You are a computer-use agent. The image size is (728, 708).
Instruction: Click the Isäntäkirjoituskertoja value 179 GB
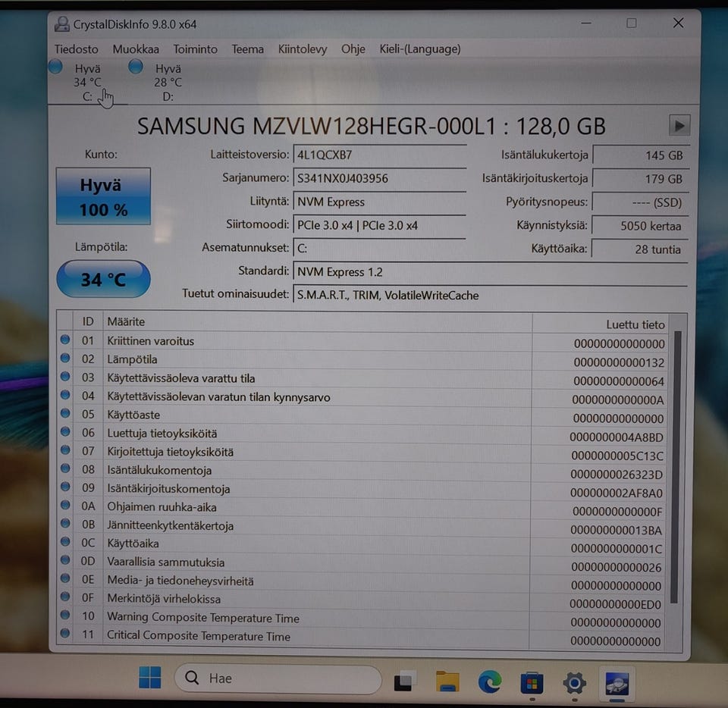tap(641, 179)
